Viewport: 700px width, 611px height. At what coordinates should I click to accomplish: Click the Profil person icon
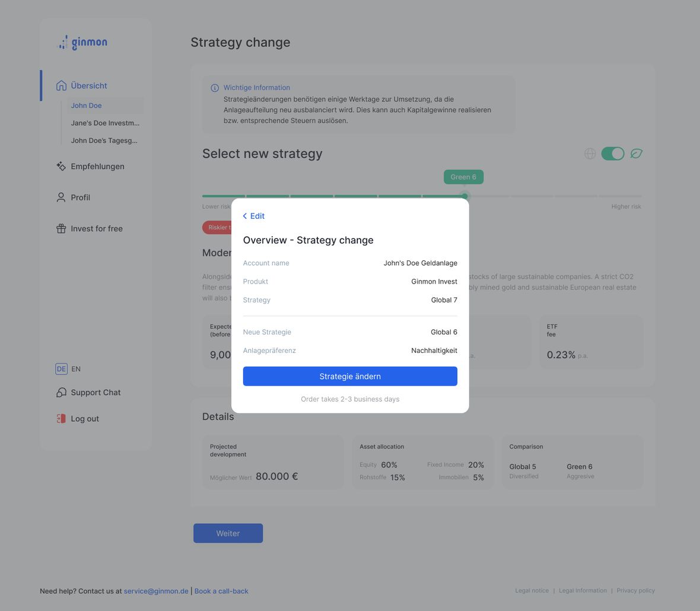[61, 198]
